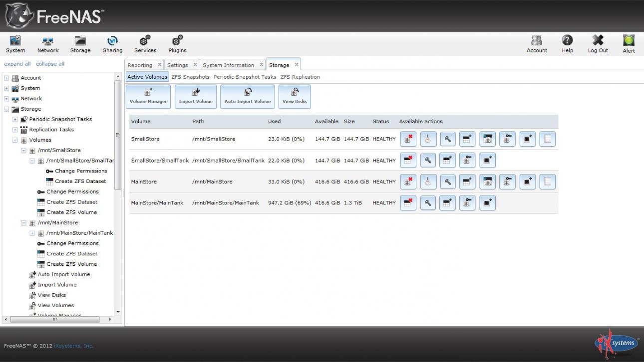Open the Network section from top toolbar

48,44
